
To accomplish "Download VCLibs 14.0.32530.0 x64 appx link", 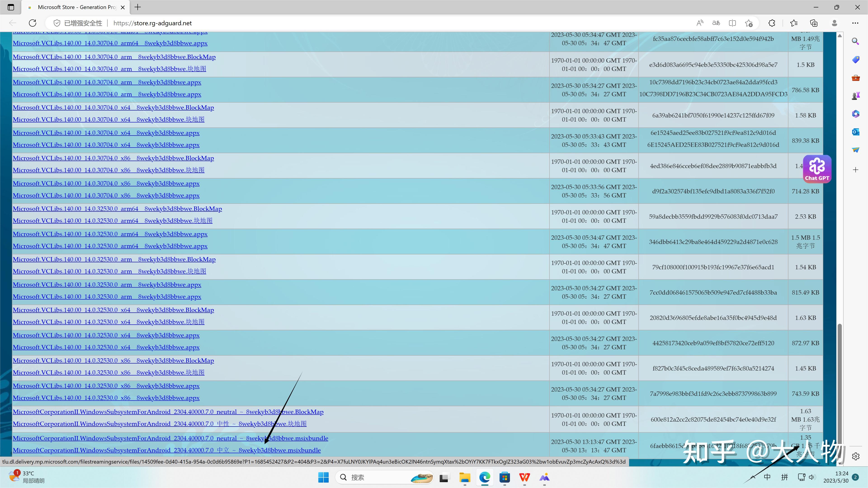I will 106,335.
